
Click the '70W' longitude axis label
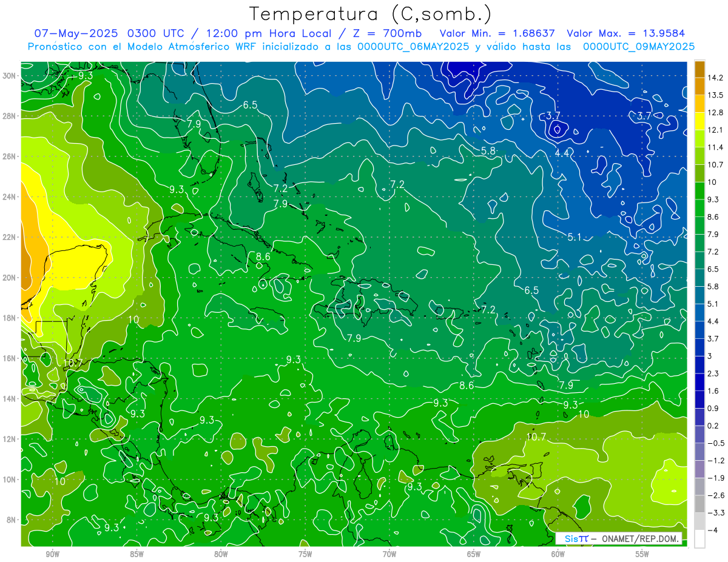coord(389,555)
